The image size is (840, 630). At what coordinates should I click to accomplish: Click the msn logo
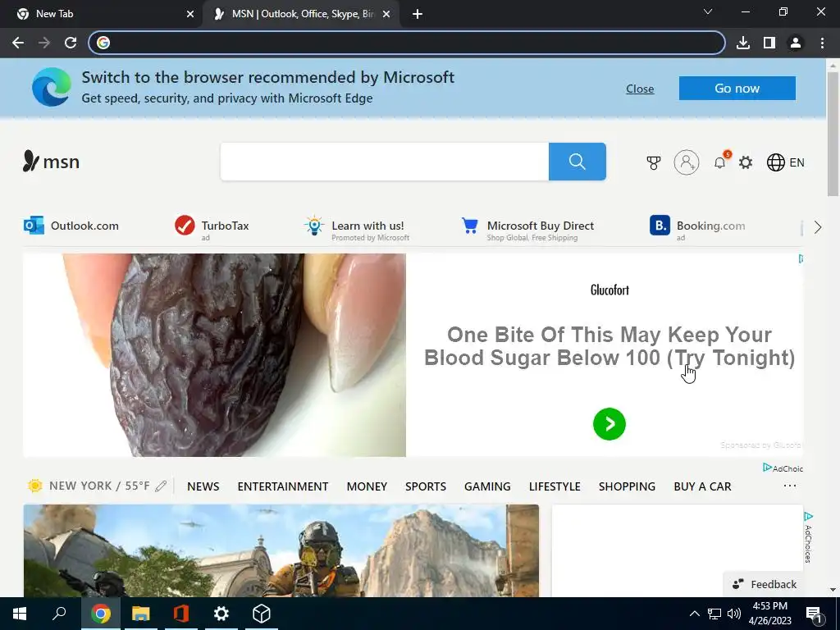[x=52, y=162]
